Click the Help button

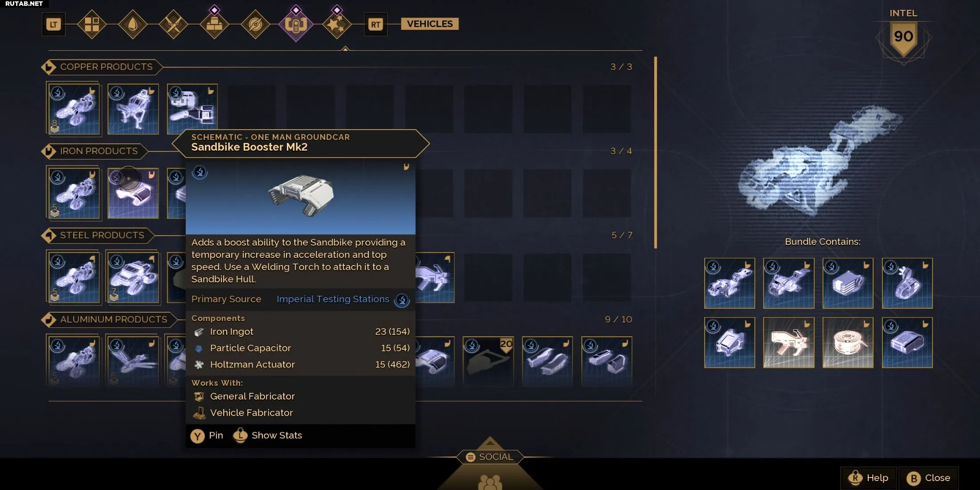pyautogui.click(x=869, y=478)
